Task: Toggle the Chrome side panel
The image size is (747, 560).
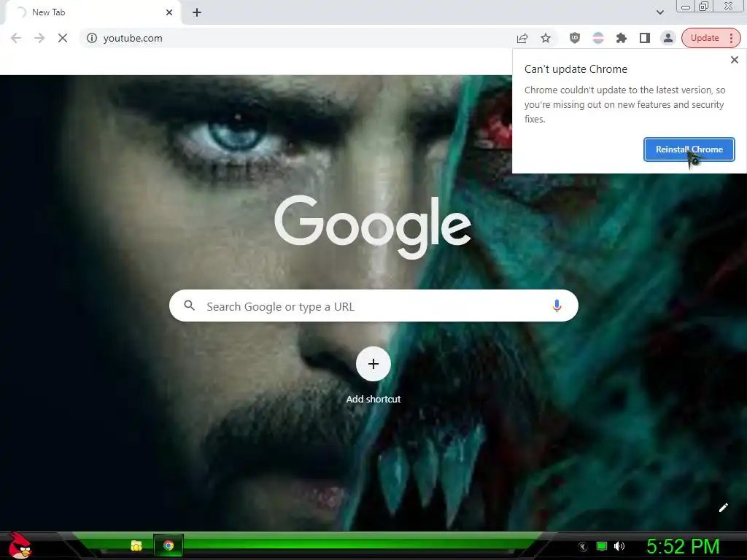Action: [645, 38]
